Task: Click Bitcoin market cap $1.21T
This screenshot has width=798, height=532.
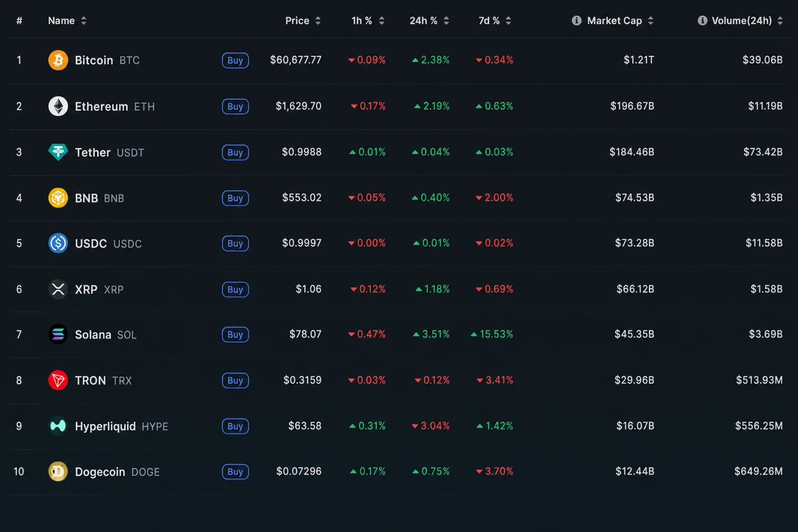Action: 638,60
